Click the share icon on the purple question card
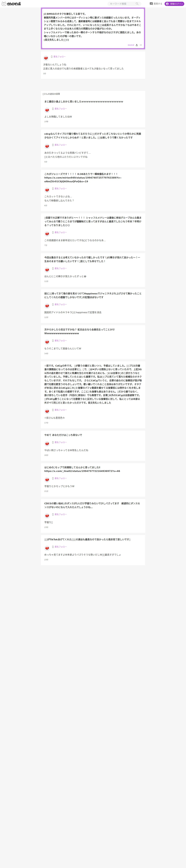This screenshot has height=868, width=186. tap(137, 45)
